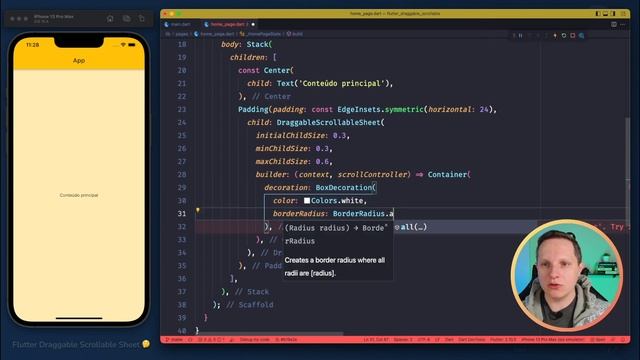Image resolution: width=640 pixels, height=360 pixels.
Task: Click 'scrollController' parameter on line 28
Action: pyautogui.click(x=372, y=175)
